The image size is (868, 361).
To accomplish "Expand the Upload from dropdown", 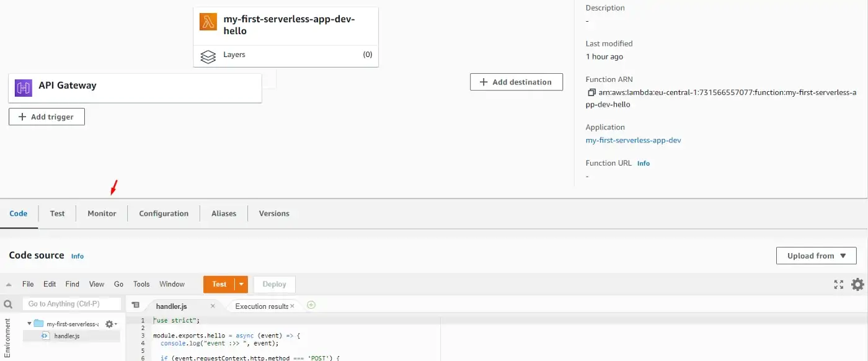I will coord(816,256).
